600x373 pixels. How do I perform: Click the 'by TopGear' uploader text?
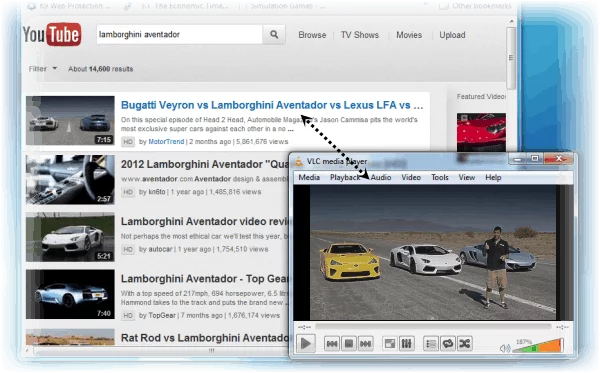(x=157, y=315)
